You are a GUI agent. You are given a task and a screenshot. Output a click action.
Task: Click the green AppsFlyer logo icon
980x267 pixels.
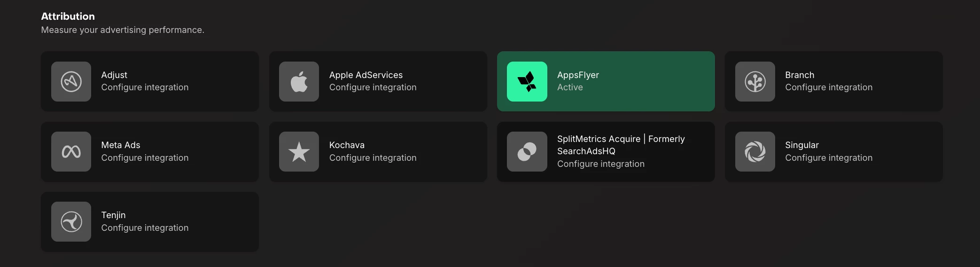coord(527,81)
